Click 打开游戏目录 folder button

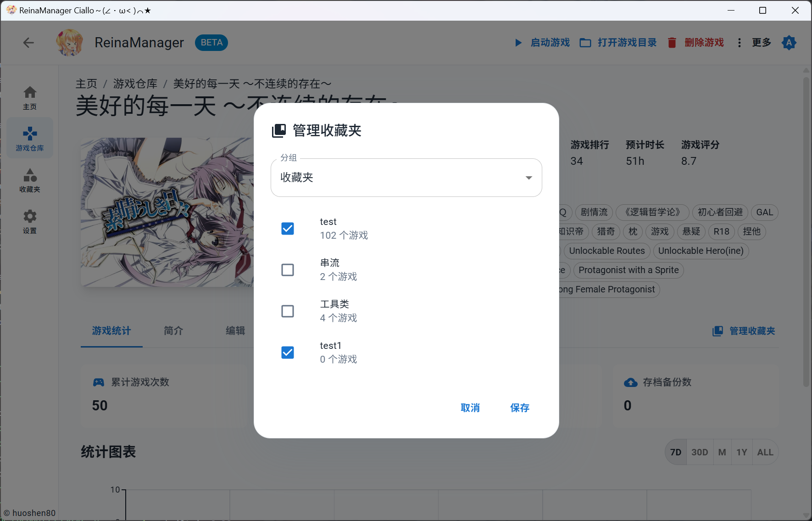(618, 43)
